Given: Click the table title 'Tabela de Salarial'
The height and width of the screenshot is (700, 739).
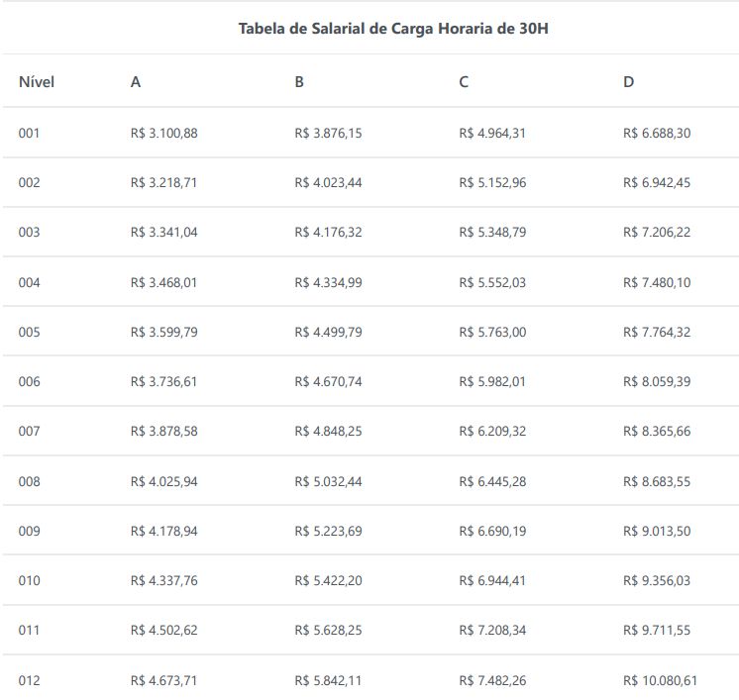Looking at the screenshot, I should click(x=393, y=28).
